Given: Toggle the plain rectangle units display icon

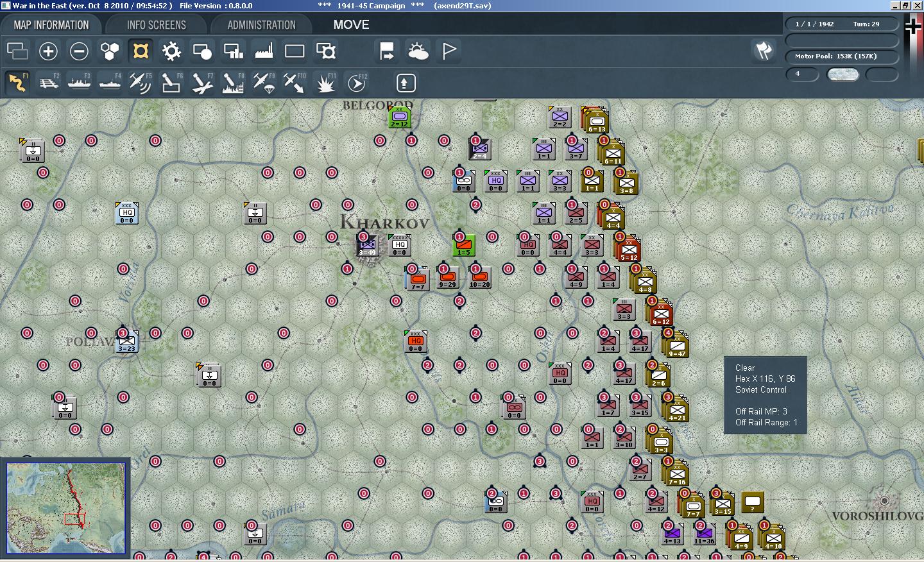Looking at the screenshot, I should click(295, 51).
